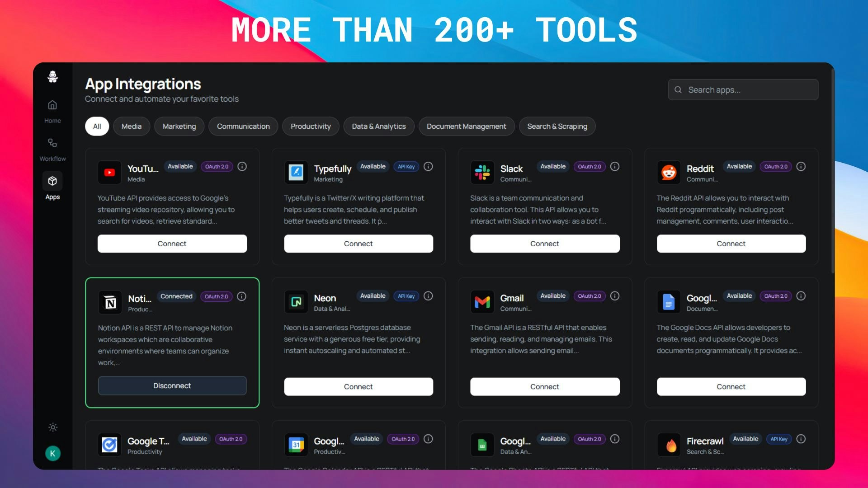Filter apps by Data & Analytics

coord(379,127)
